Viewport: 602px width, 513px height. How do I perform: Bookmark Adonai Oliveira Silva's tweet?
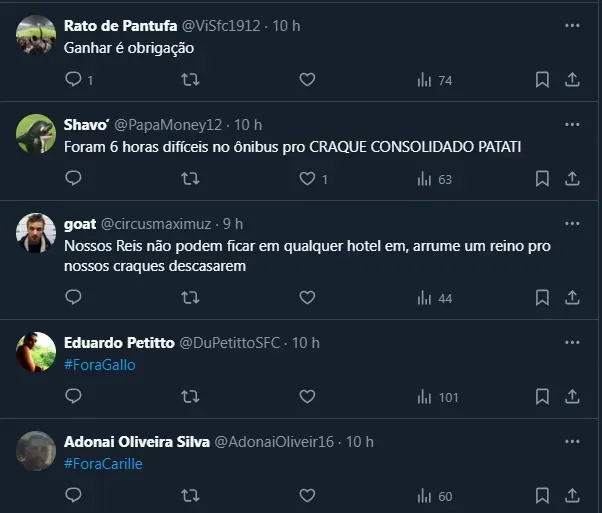(541, 496)
